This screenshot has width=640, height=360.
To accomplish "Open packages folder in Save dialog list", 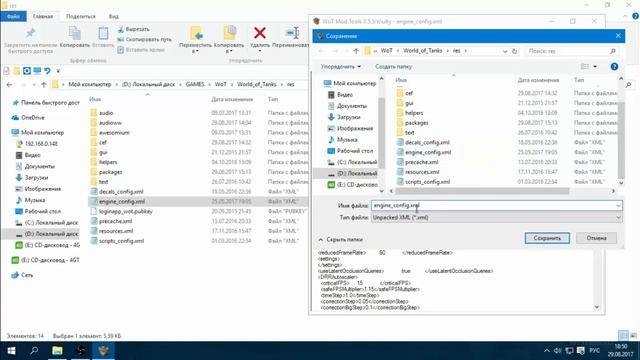I will tap(416, 122).
